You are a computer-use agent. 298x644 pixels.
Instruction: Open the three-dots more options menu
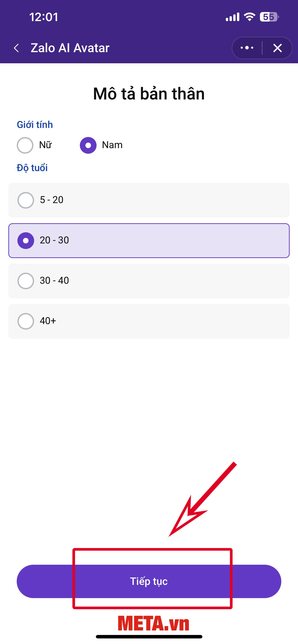pos(247,48)
